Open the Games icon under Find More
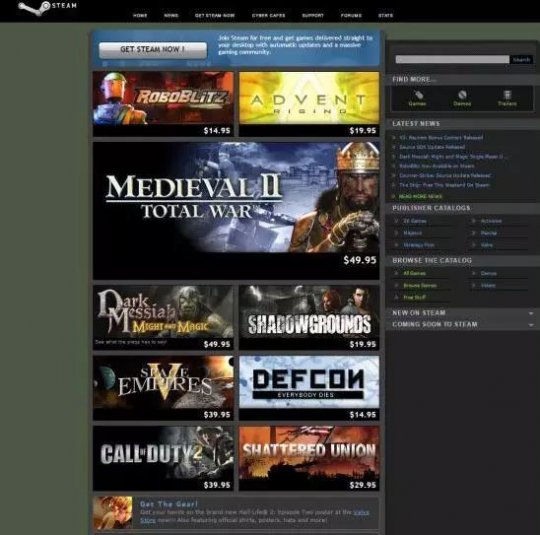Viewport: 540px width, 535px height. coord(417,99)
